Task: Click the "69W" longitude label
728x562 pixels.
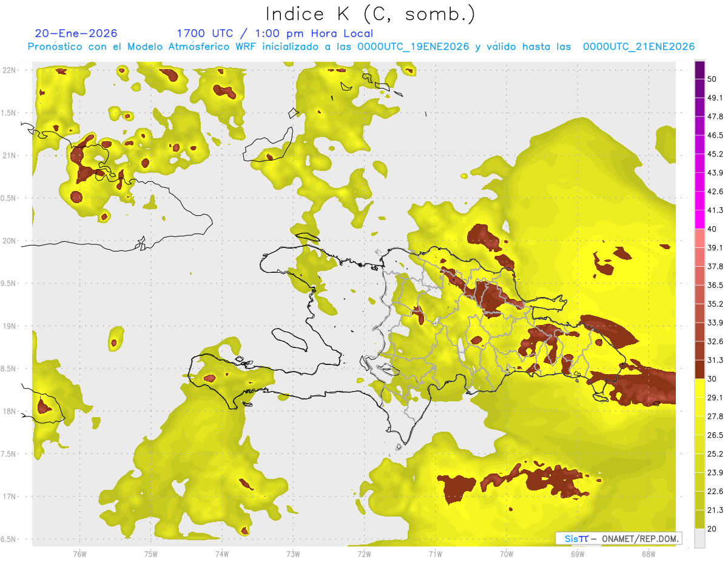Action: (x=578, y=554)
